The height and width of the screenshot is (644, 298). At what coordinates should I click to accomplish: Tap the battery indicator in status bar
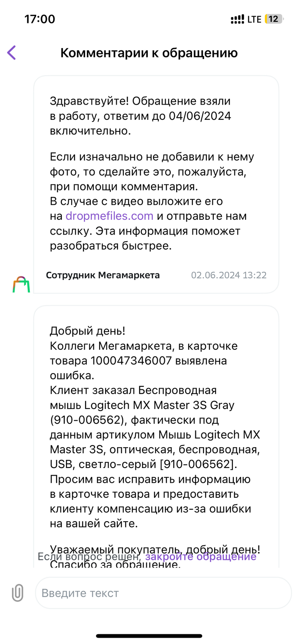pyautogui.click(x=273, y=19)
